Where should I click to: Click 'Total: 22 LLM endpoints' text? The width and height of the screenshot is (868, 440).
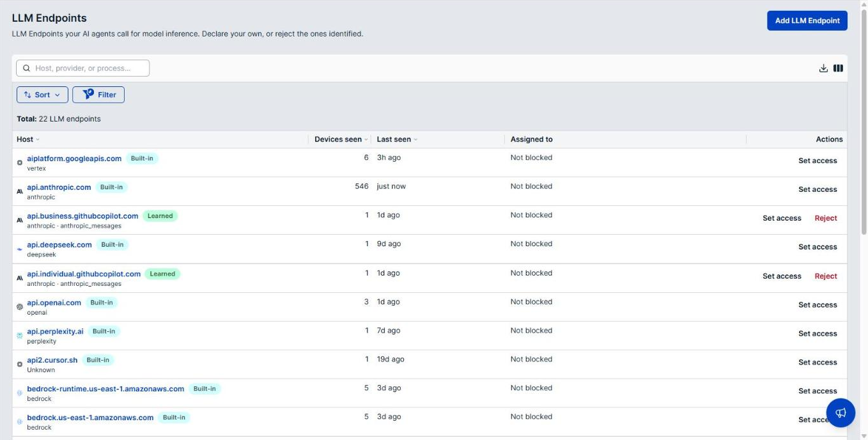59,119
